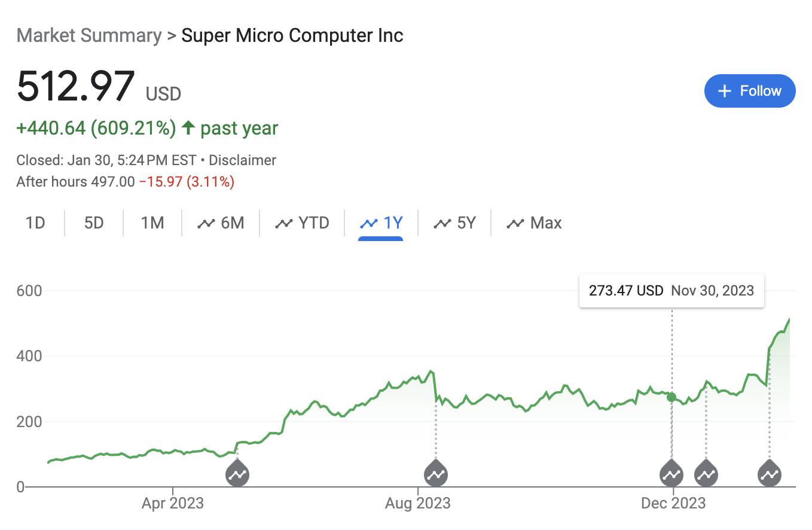Viewport: 812px width, 530px height.
Task: Click the green data point on Nov 30
Action: [671, 397]
